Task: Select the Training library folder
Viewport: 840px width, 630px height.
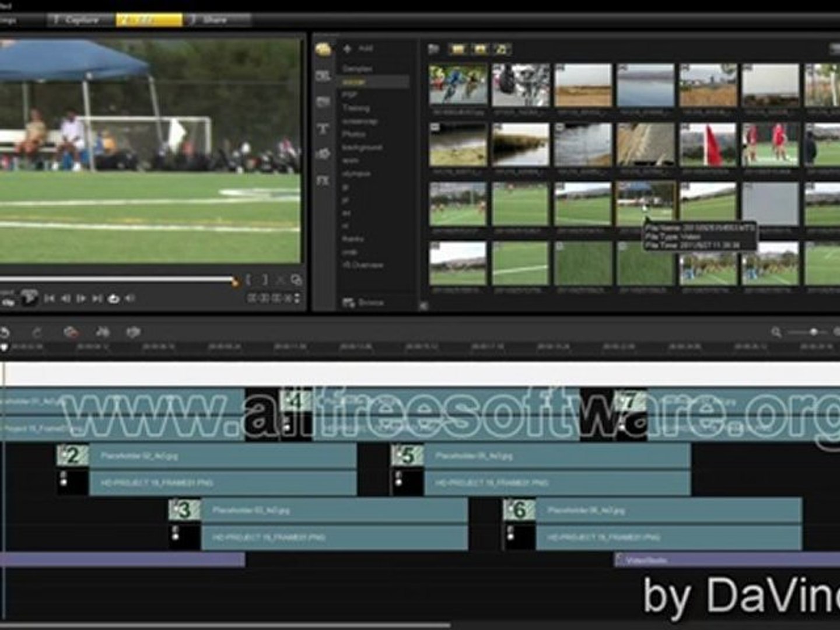Action: (355, 108)
